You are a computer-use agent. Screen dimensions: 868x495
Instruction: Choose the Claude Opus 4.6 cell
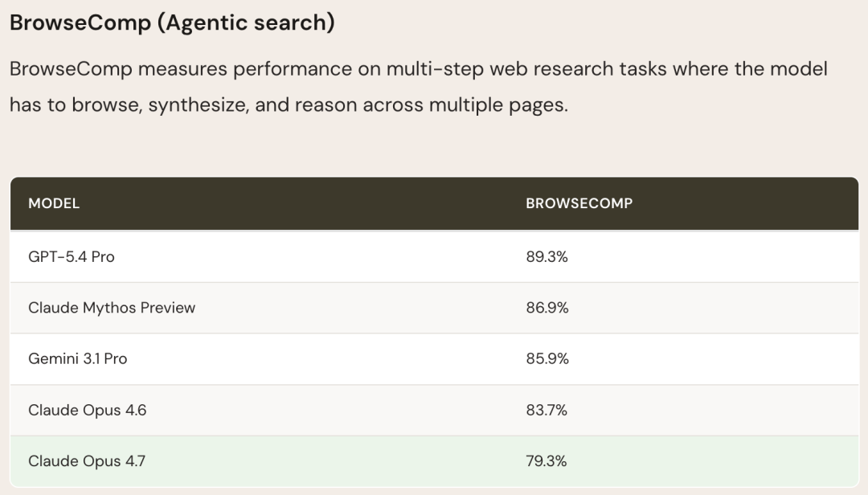tap(87, 410)
